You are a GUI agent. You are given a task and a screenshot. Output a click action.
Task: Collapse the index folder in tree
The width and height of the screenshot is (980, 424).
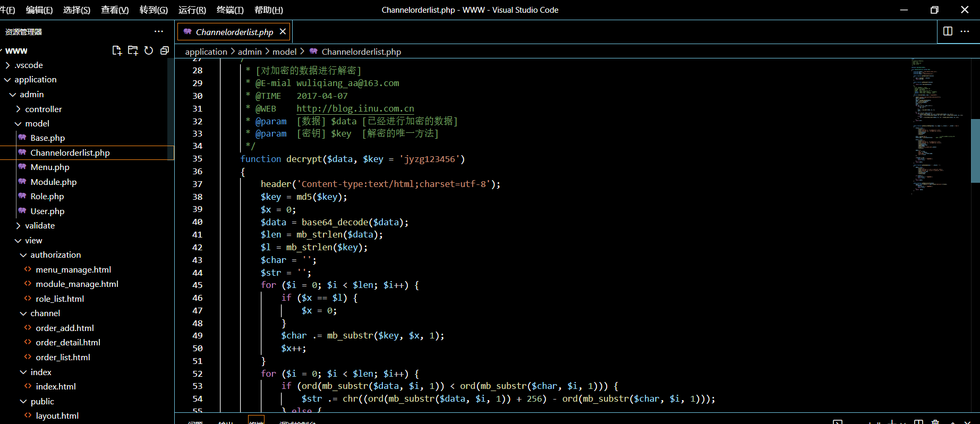pyautogui.click(x=41, y=372)
